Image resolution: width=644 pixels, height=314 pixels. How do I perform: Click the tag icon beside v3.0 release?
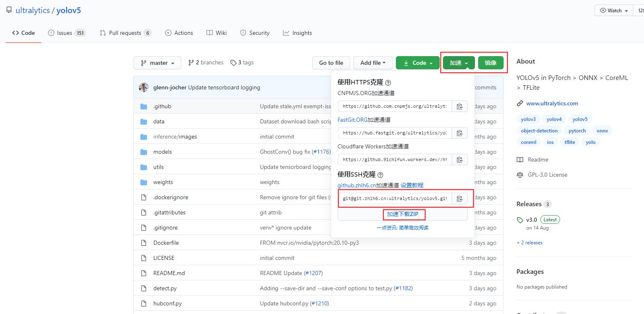coord(520,220)
